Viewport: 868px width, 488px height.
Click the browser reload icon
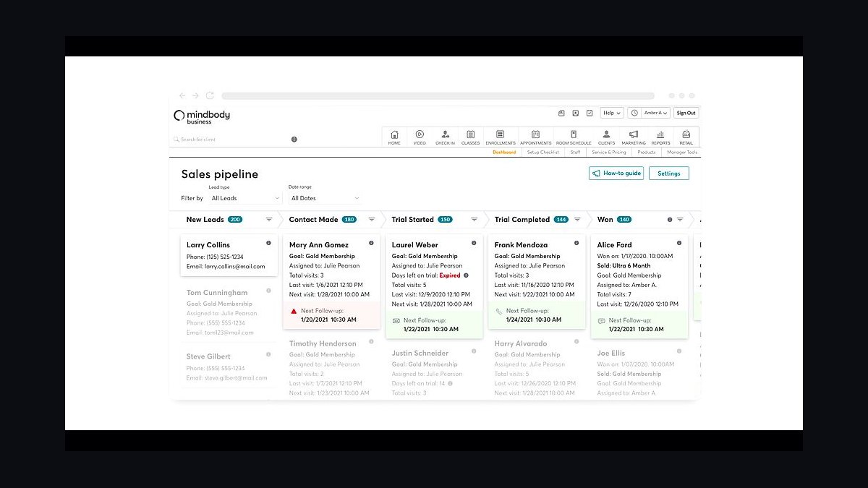(210, 95)
